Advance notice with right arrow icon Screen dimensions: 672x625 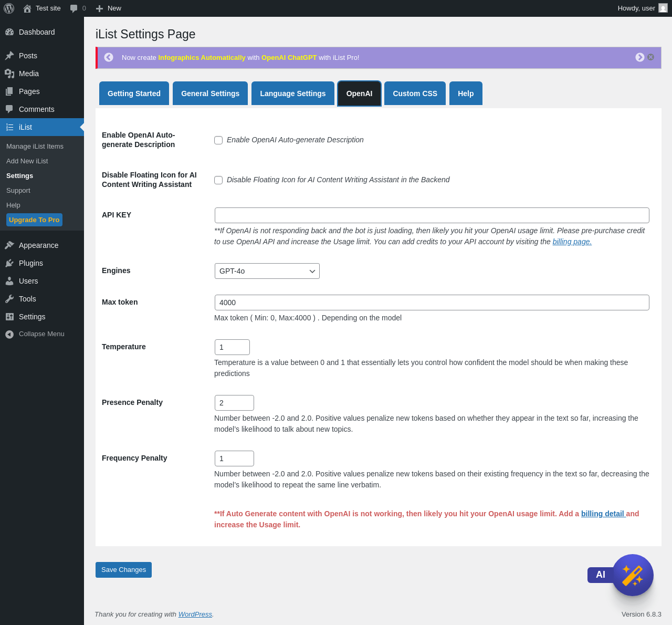[639, 57]
